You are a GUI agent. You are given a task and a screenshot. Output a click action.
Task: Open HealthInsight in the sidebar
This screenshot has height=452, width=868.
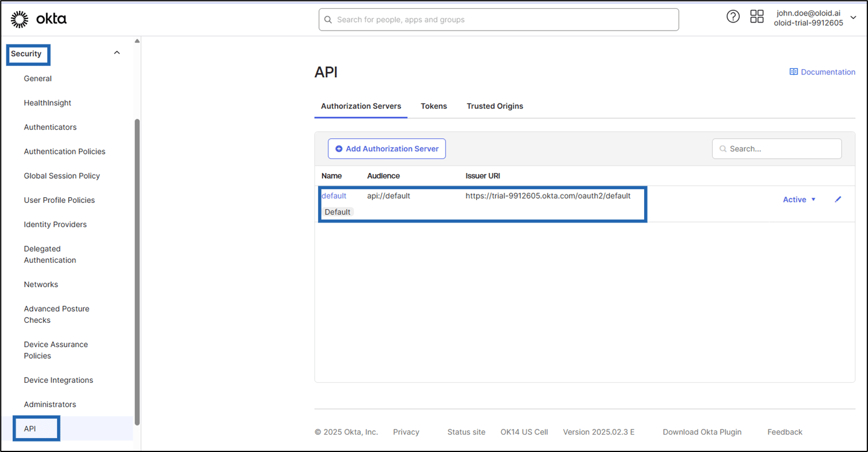coord(47,103)
